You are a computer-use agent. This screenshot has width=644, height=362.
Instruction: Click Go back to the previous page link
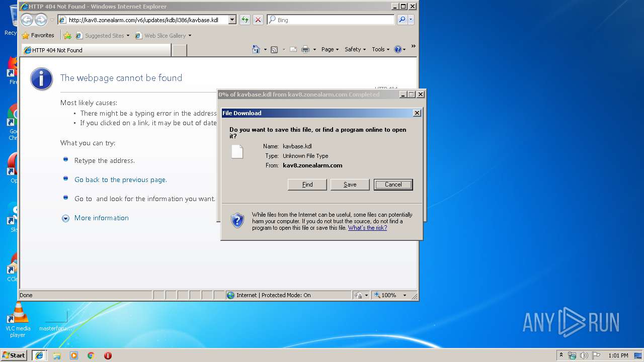tap(121, 179)
